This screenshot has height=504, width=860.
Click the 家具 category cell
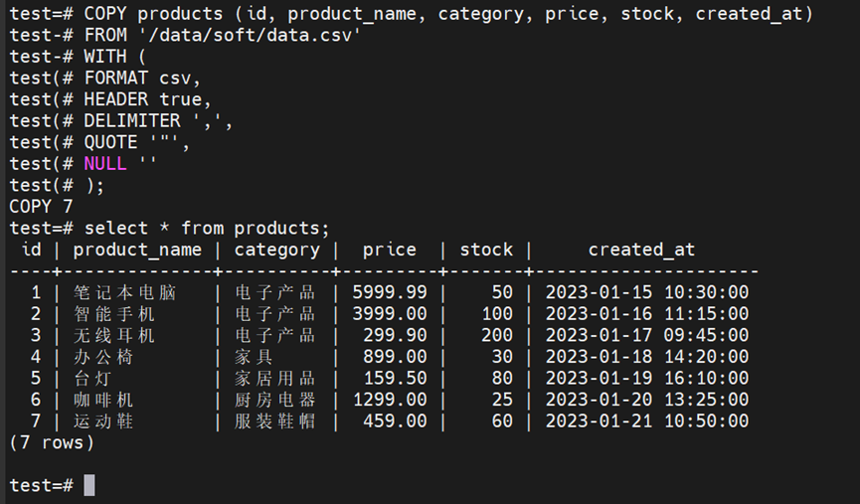(255, 357)
